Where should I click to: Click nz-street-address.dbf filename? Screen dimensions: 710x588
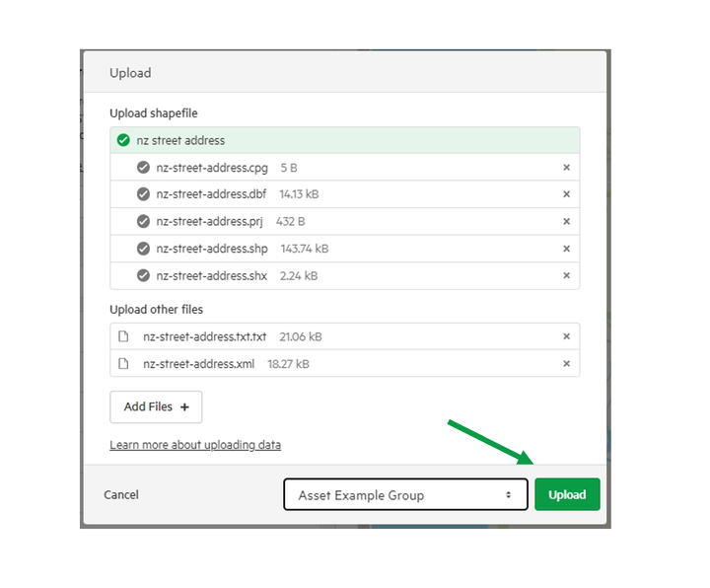pyautogui.click(x=211, y=194)
